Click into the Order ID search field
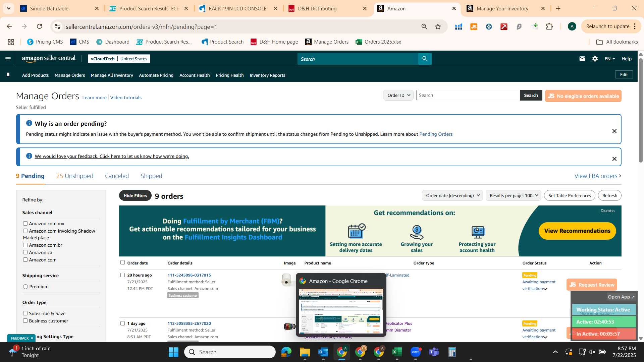 (x=468, y=95)
